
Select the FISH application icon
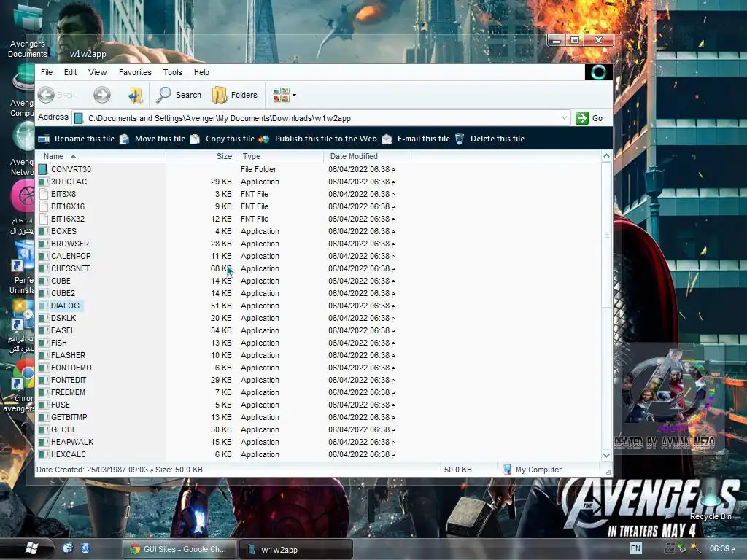[x=43, y=343]
